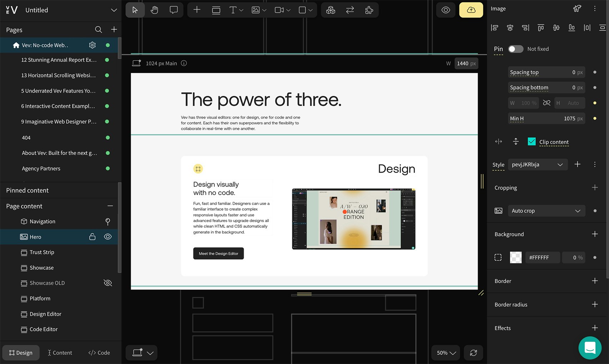
Task: Toggle Hero section visibility eye
Action: [x=108, y=237]
